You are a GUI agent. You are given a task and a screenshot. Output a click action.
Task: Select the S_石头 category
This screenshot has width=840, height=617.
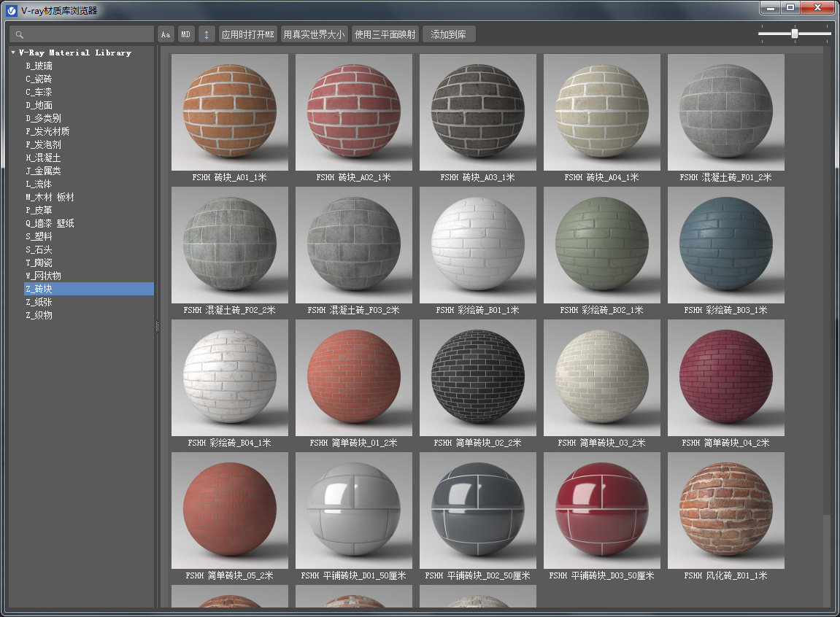(x=39, y=249)
